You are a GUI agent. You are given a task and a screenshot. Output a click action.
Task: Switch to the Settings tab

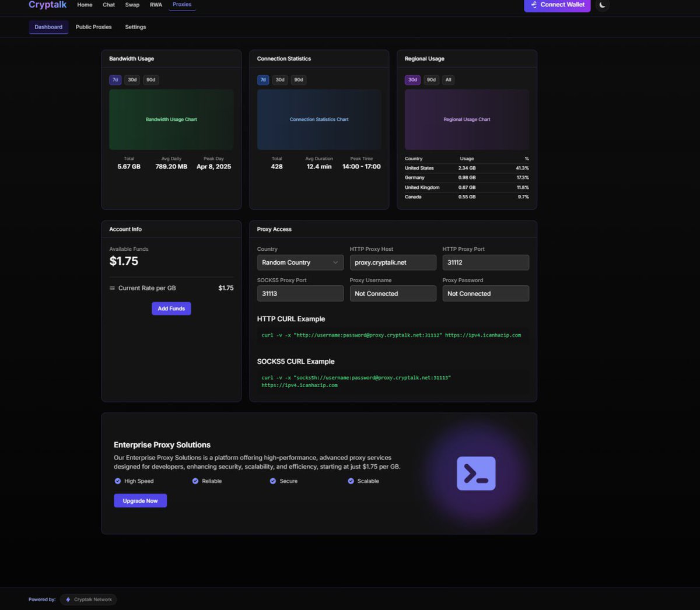[x=135, y=27]
